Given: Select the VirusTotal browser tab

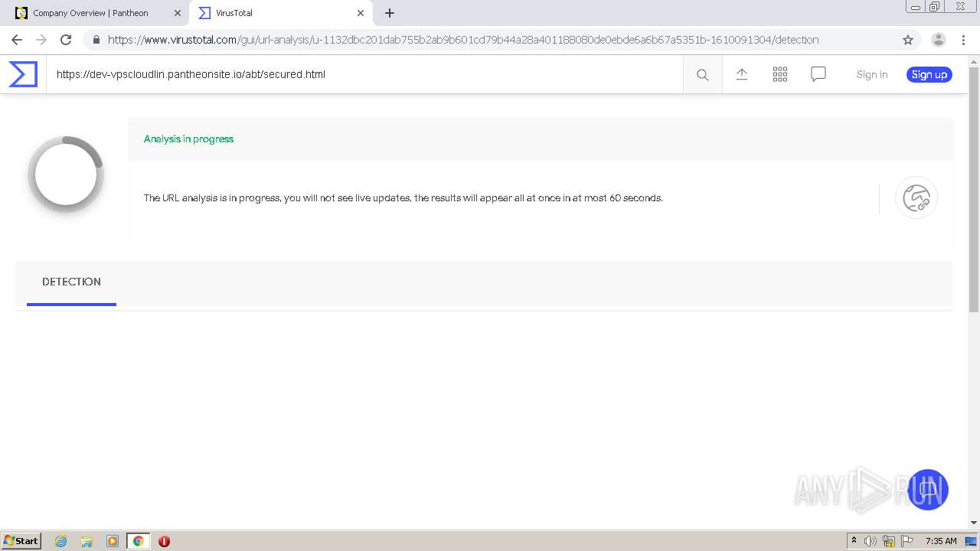Looking at the screenshot, I should (x=281, y=13).
